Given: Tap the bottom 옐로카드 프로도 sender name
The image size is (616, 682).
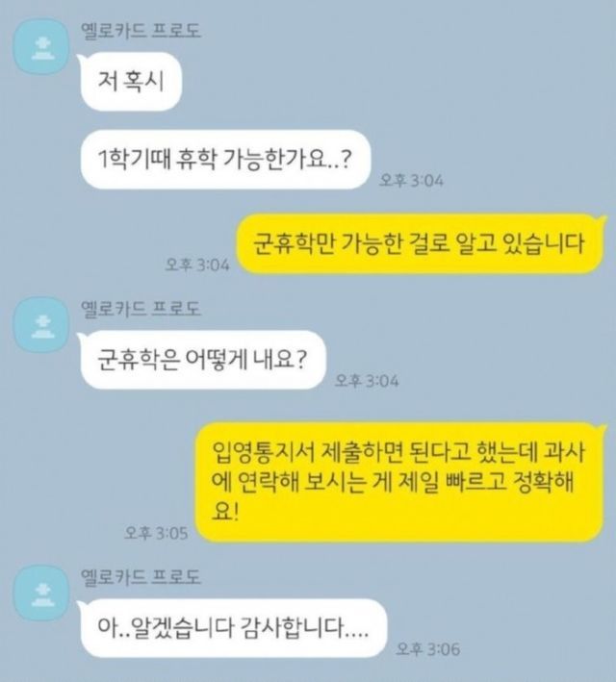Looking at the screenshot, I should point(141,577).
